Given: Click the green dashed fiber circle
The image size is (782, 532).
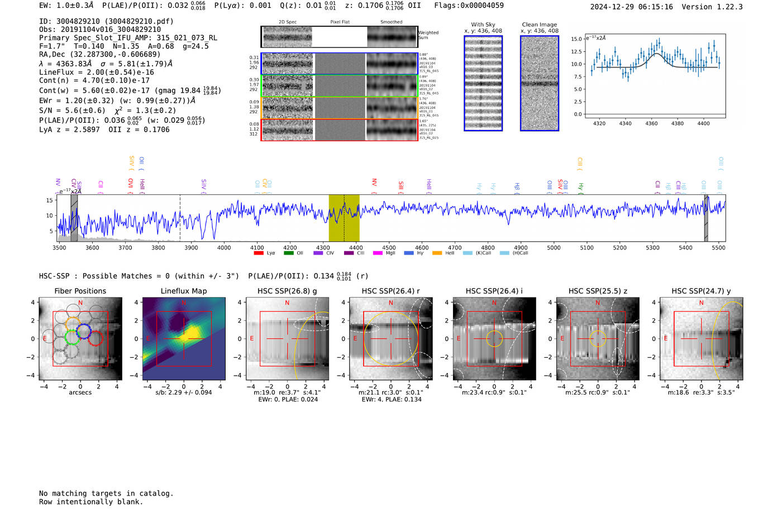Looking at the screenshot, I should pos(71,337).
